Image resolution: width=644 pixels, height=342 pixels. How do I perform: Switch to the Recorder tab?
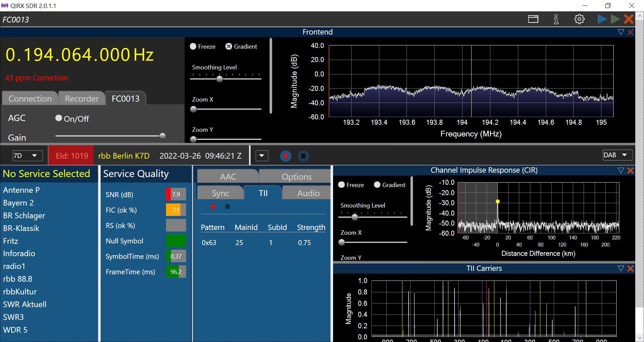(82, 99)
